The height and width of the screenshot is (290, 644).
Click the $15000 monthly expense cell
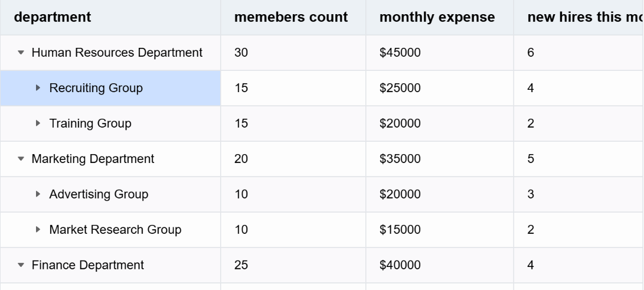(400, 230)
